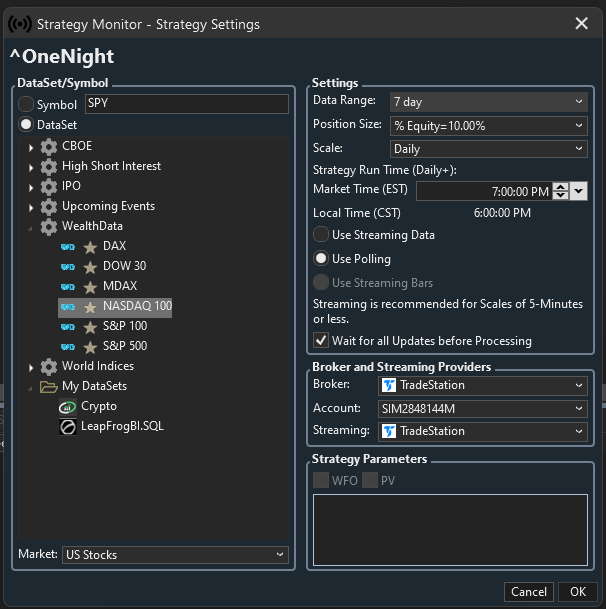Click the My DataSets folder icon
Image resolution: width=606 pixels, height=609 pixels.
(49, 387)
